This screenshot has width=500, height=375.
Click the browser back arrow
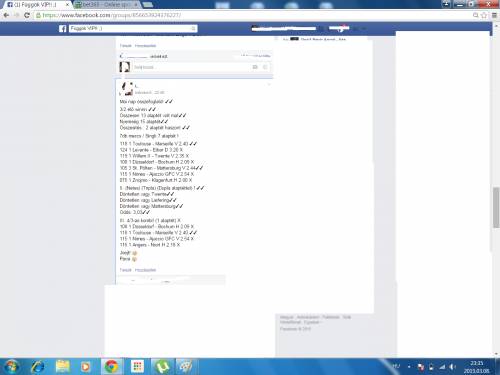click(x=6, y=15)
